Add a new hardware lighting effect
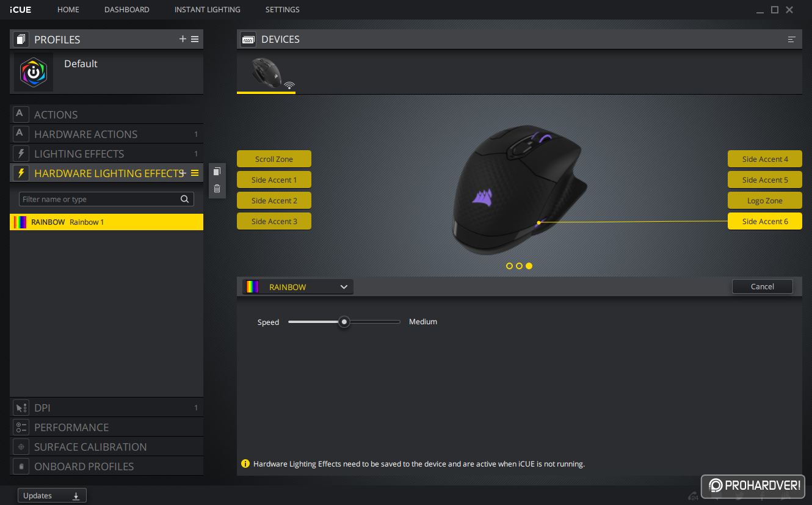The image size is (812, 505). coord(183,173)
